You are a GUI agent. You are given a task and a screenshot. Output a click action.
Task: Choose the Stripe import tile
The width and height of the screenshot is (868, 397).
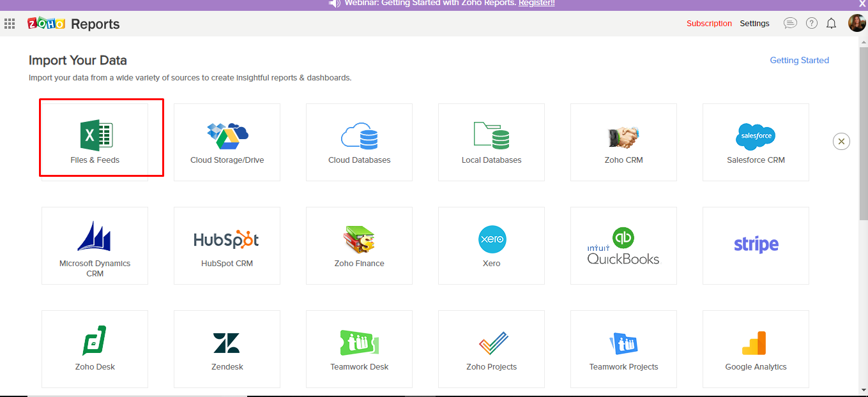point(756,246)
